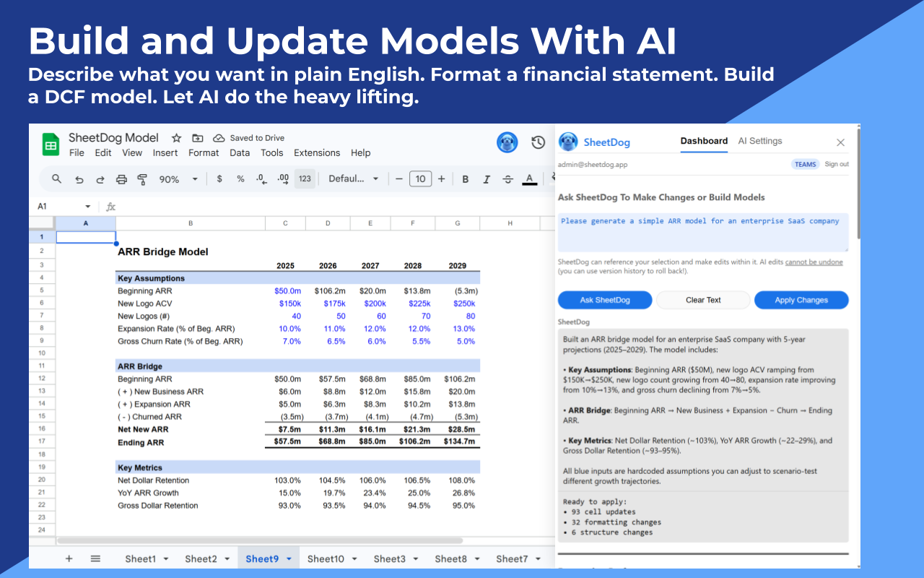This screenshot has width=924, height=578.
Task: Toggle bold formatting
Action: pyautogui.click(x=466, y=179)
